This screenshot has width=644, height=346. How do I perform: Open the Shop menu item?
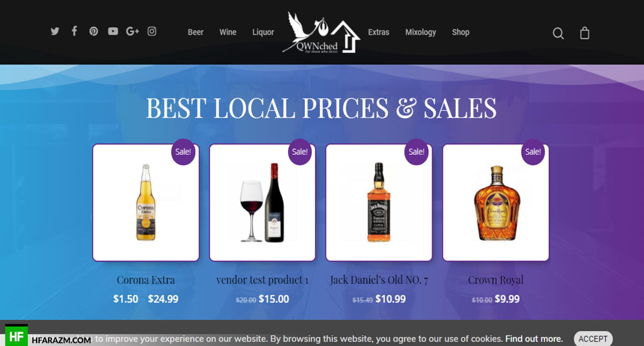point(460,32)
